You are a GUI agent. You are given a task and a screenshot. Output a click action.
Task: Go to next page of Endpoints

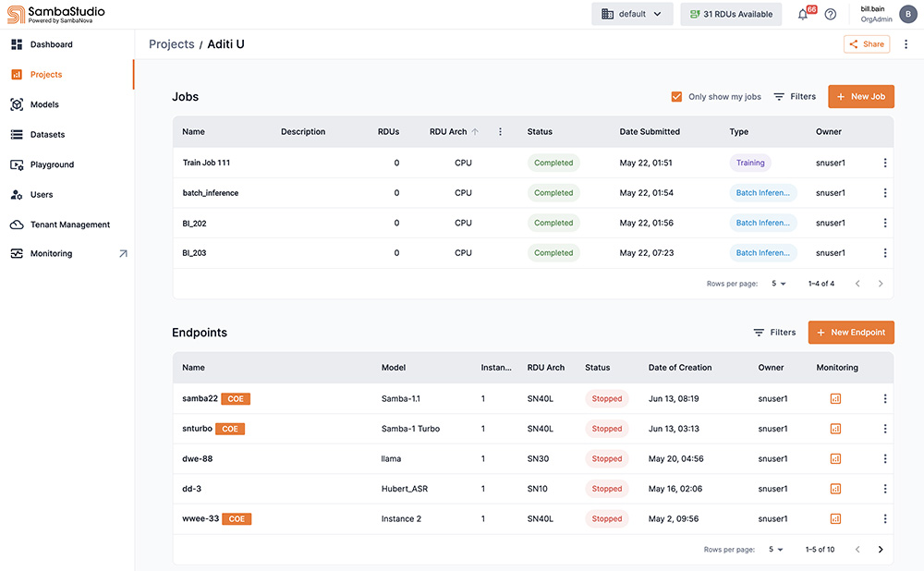point(880,548)
